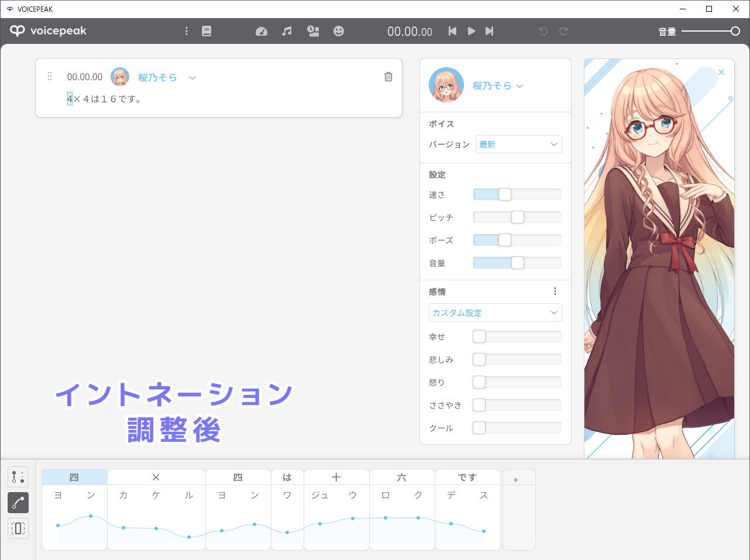Maximize the VOICEPEAK window

pyautogui.click(x=709, y=9)
